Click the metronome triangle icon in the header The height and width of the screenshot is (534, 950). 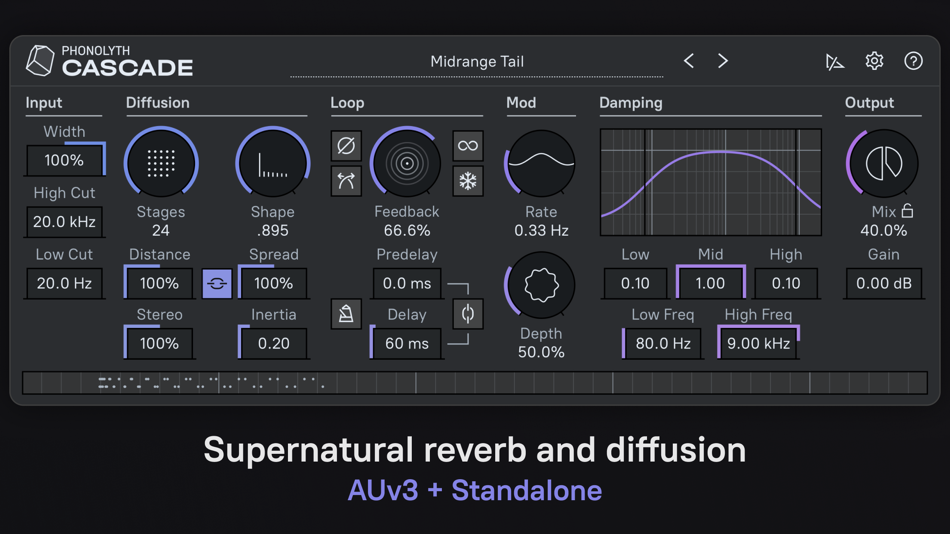pyautogui.click(x=834, y=61)
